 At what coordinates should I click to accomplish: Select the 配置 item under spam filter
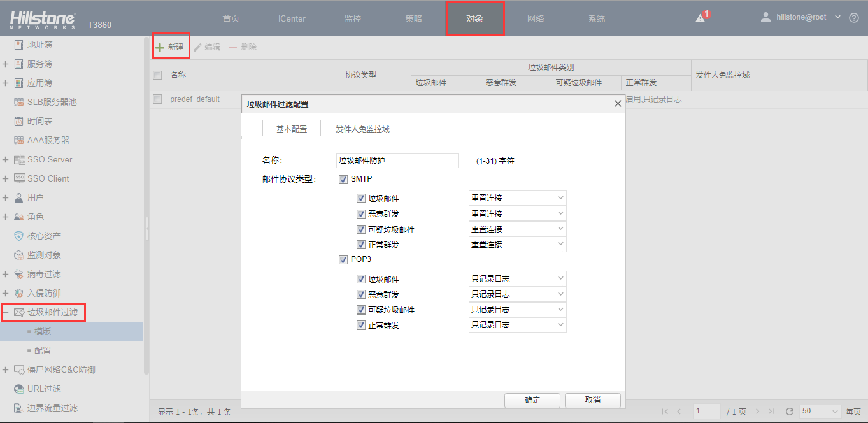43,350
